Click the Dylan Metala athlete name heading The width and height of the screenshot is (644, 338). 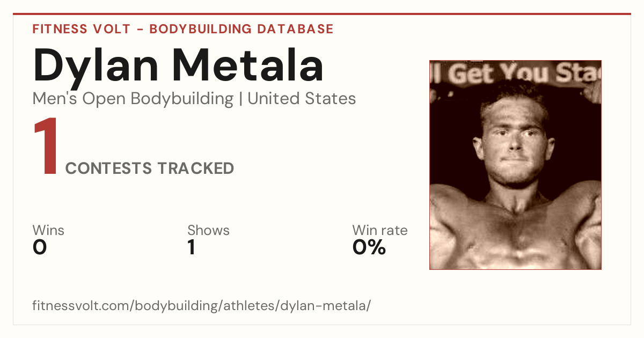click(178, 65)
